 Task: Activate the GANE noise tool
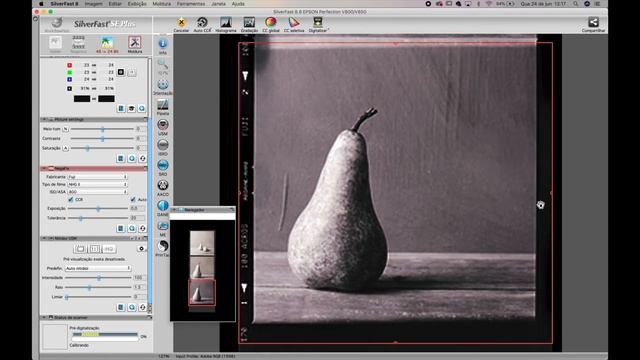coord(162,208)
